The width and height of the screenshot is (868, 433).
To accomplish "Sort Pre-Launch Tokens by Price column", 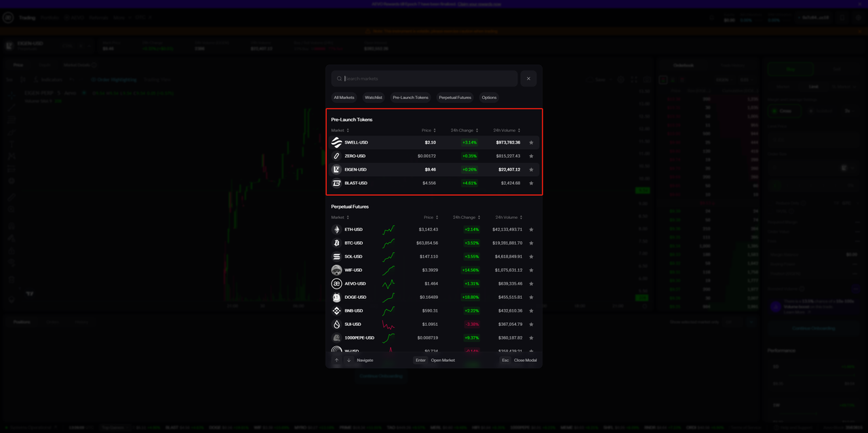I will click(x=429, y=130).
